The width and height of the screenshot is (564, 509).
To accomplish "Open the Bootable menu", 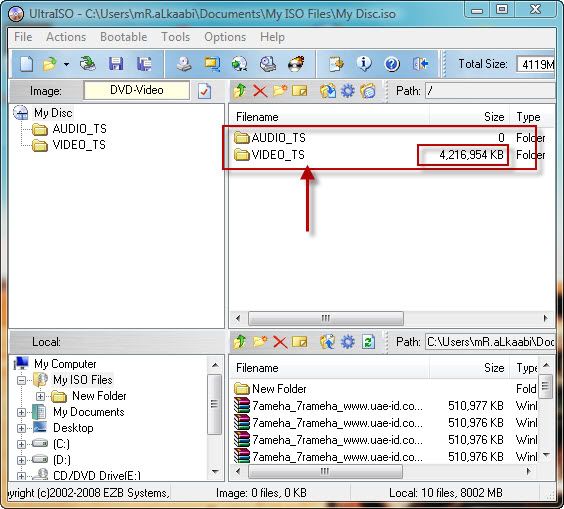I will pyautogui.click(x=123, y=37).
